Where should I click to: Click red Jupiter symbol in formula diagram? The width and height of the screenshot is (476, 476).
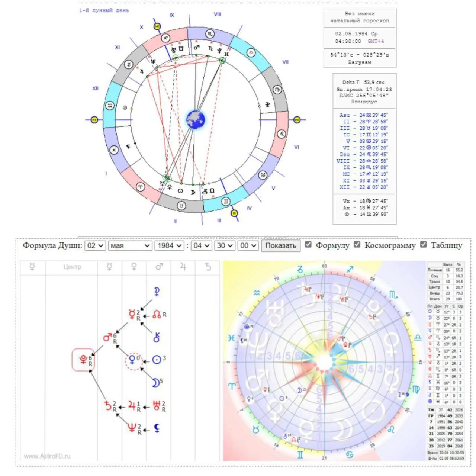click(x=132, y=405)
